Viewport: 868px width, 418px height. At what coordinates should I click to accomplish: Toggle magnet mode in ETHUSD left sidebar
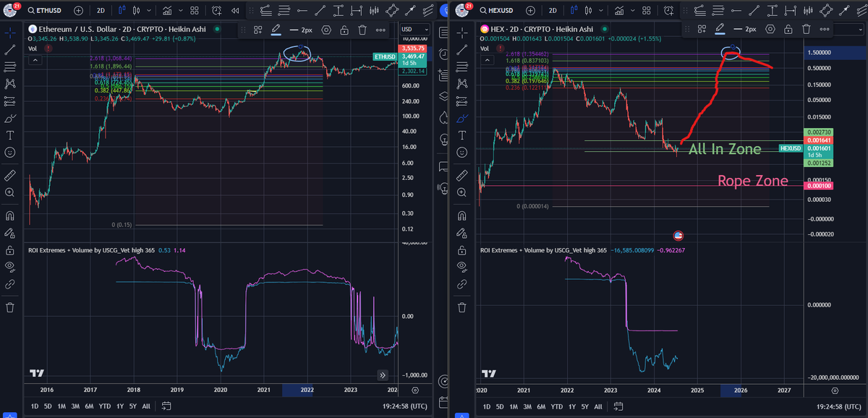10,216
